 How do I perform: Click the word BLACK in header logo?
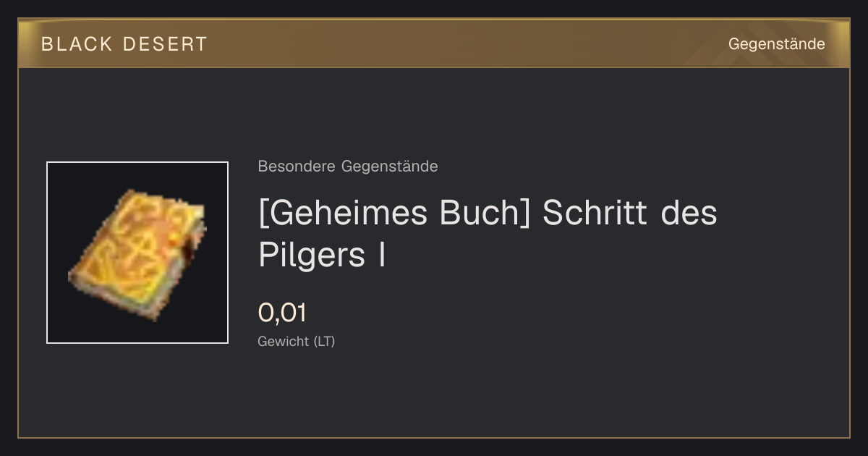(x=77, y=44)
